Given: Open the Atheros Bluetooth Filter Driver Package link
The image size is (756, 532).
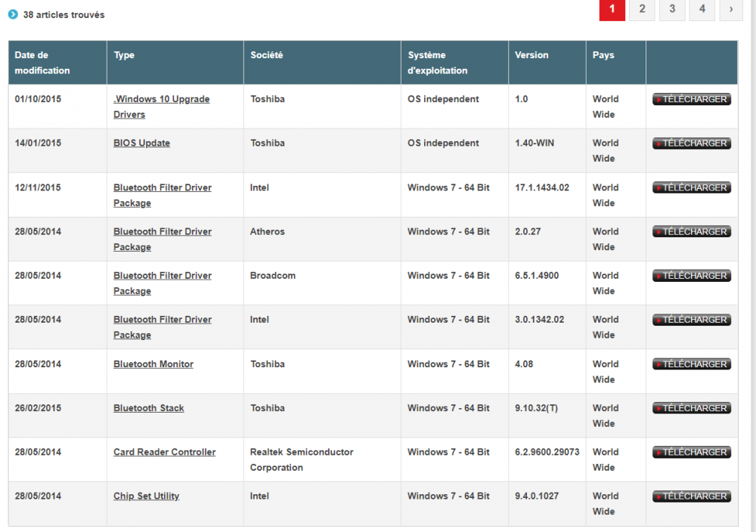Looking at the screenshot, I should click(163, 239).
